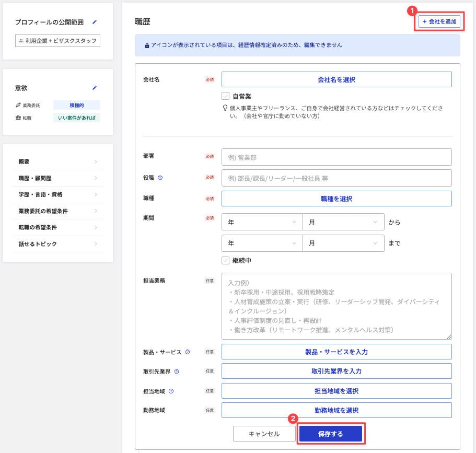Click 利用企業＋ビザスクスタッフ visibility box
This screenshot has height=453, width=476.
pos(57,41)
